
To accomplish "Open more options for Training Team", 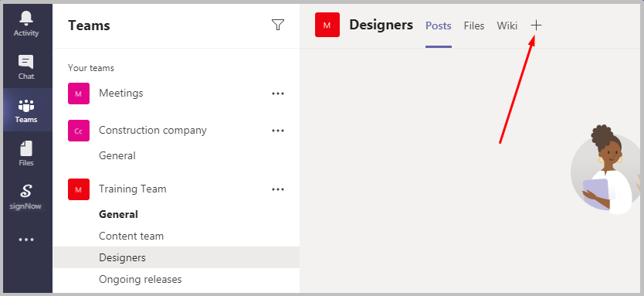I will point(278,189).
